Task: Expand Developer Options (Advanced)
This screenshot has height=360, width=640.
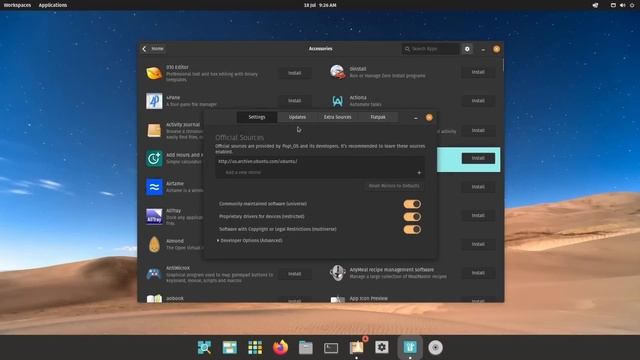Action: [x=249, y=240]
